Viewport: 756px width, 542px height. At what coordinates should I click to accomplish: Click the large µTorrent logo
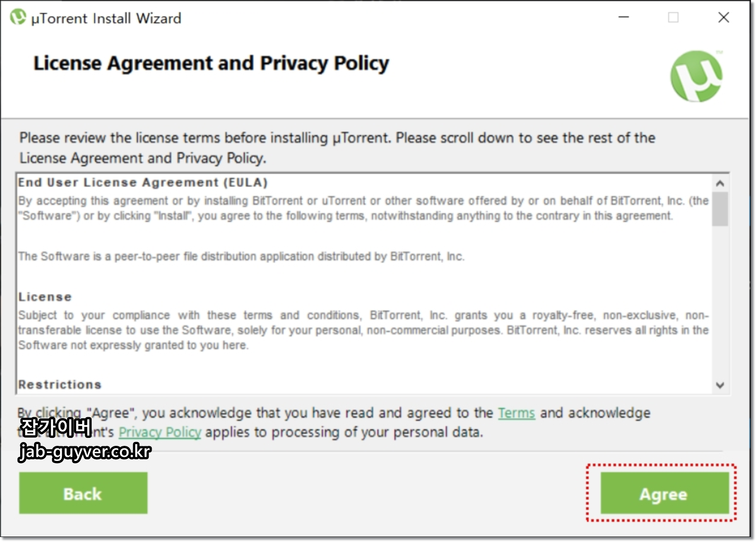[696, 76]
